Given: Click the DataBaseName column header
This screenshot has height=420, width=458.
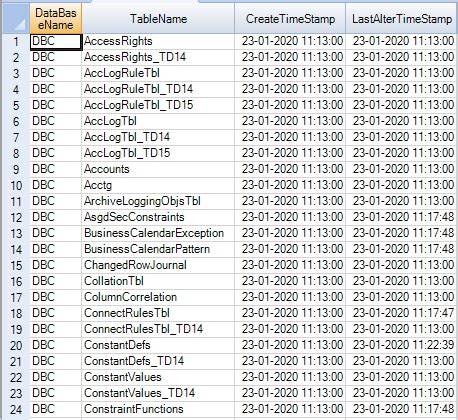Looking at the screenshot, I should [56, 19].
